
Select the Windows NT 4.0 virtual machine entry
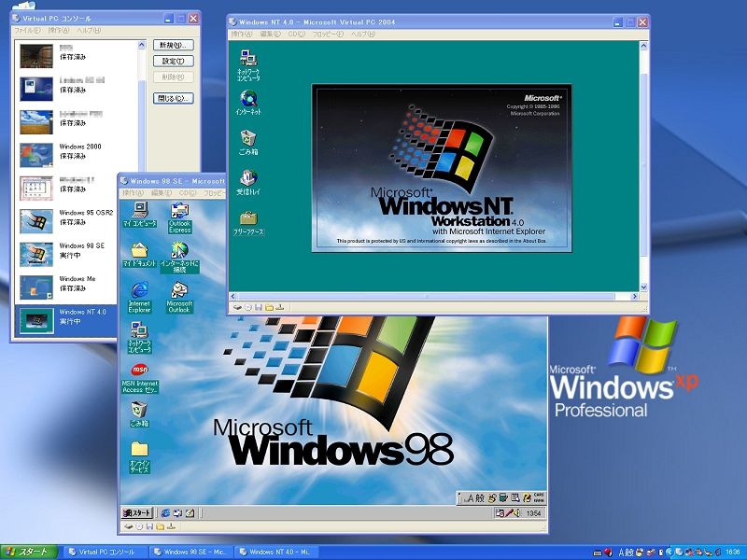pyautogui.click(x=66, y=320)
